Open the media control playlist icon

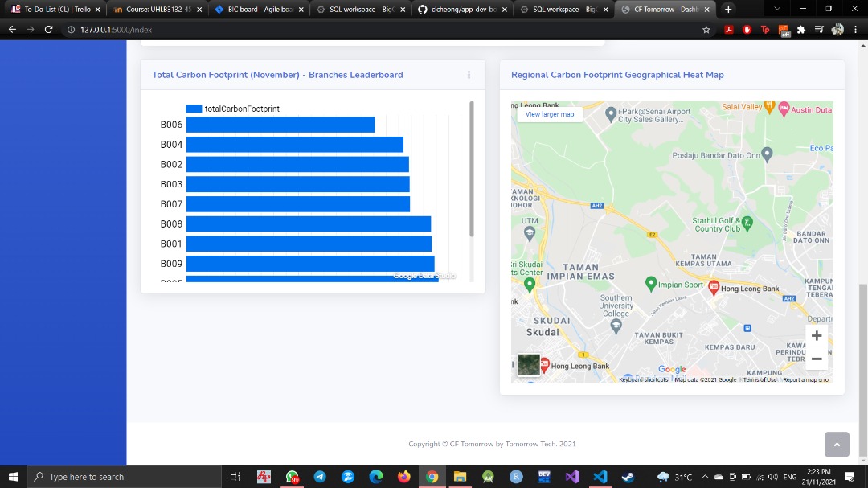coord(819,30)
